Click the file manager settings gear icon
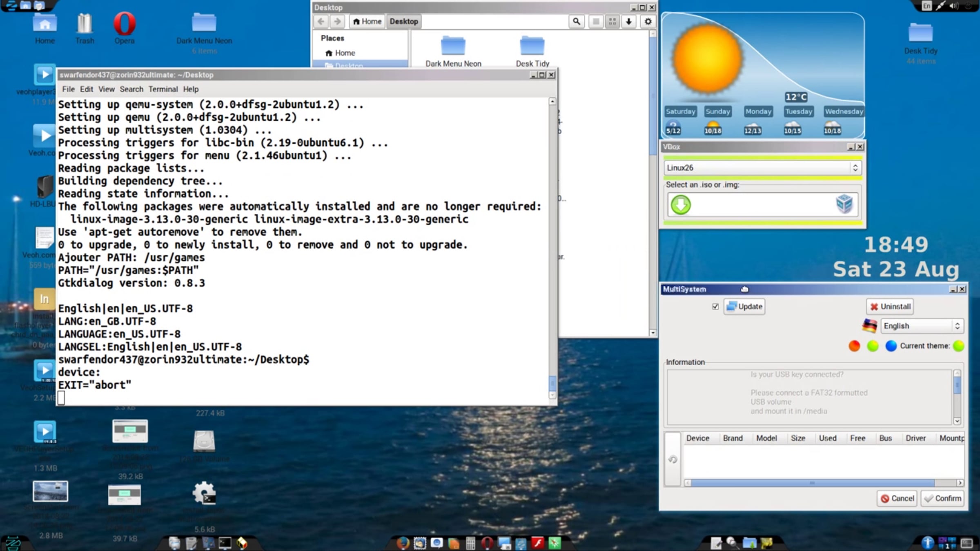Viewport: 980px width, 551px height. [648, 21]
